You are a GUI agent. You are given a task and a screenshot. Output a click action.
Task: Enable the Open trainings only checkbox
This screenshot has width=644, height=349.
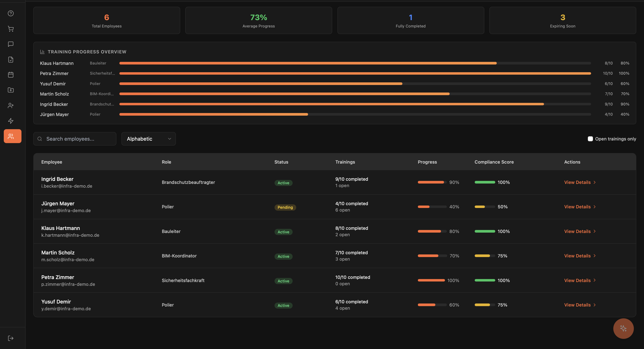[590, 139]
